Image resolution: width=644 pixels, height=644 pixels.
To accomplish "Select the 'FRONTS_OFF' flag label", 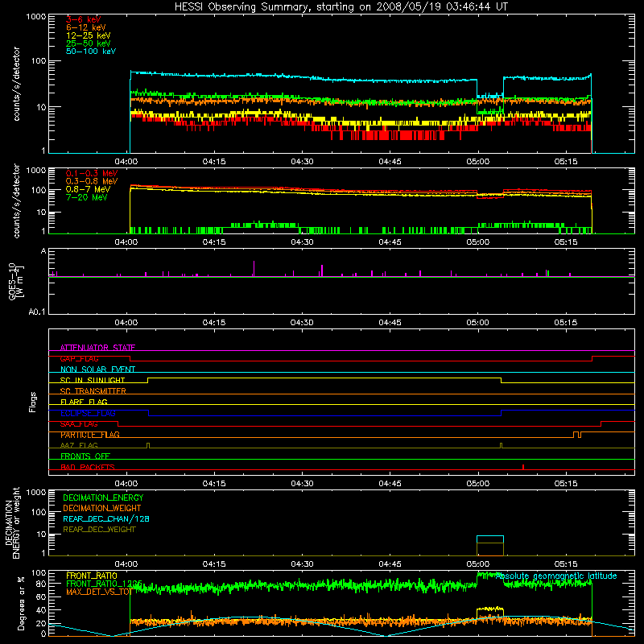I will [x=85, y=456].
